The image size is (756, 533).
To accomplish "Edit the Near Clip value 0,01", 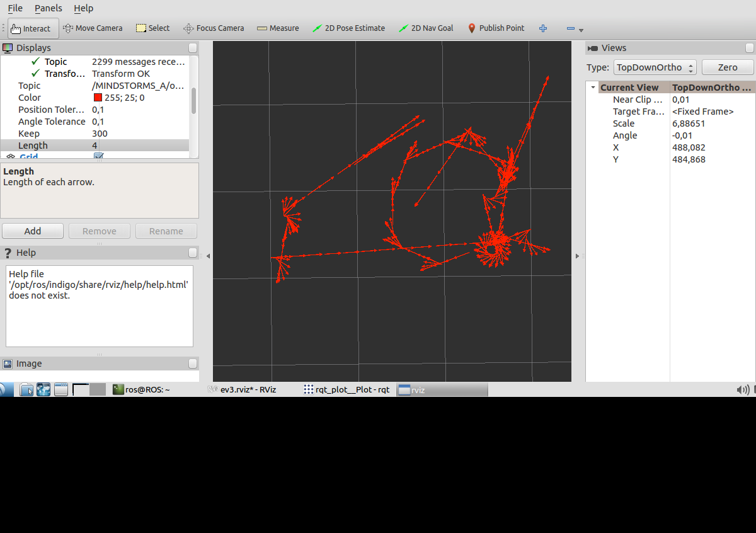I will [681, 100].
